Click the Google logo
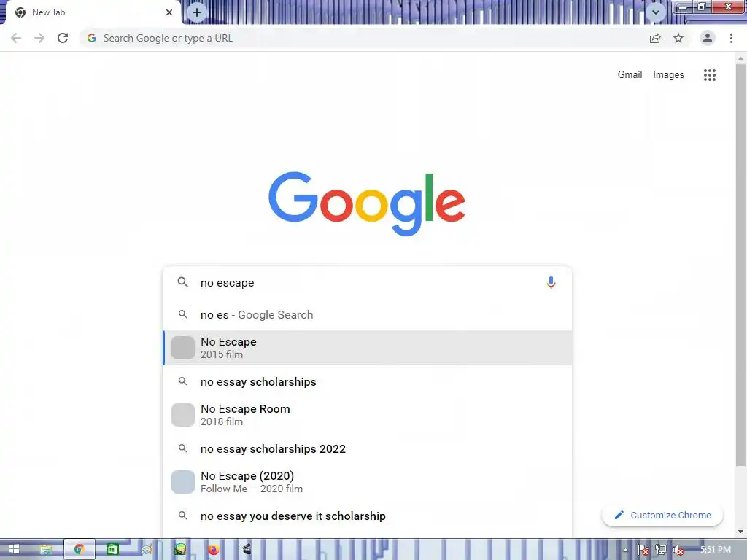Viewport: 747px width, 560px height. click(367, 204)
